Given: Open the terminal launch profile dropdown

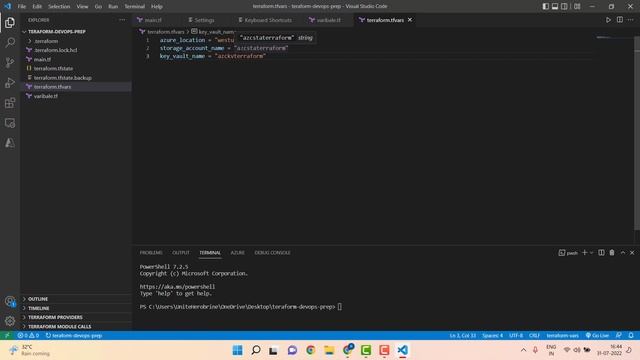Looking at the screenshot, I should 591,253.
